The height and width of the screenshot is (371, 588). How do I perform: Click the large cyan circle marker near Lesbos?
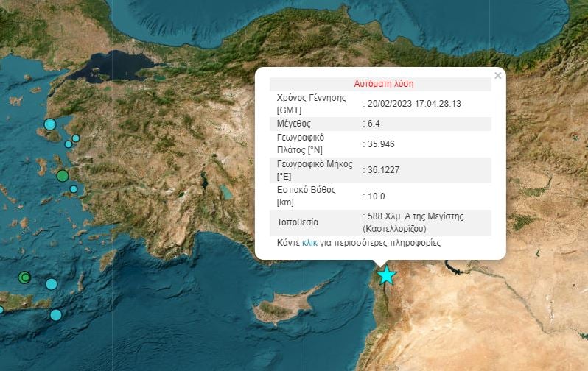click(x=50, y=124)
